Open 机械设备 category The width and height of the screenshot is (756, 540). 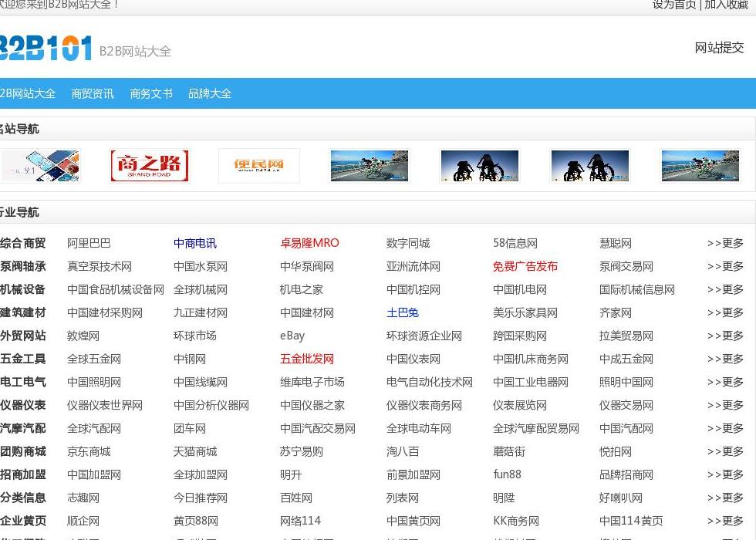23,289
